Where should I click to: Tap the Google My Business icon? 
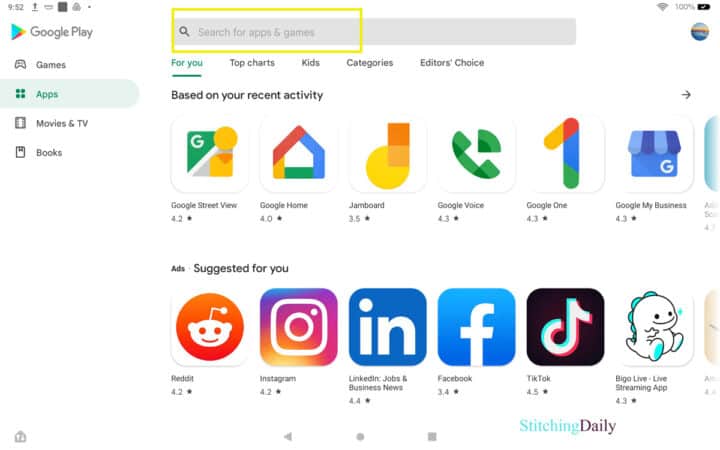click(654, 154)
